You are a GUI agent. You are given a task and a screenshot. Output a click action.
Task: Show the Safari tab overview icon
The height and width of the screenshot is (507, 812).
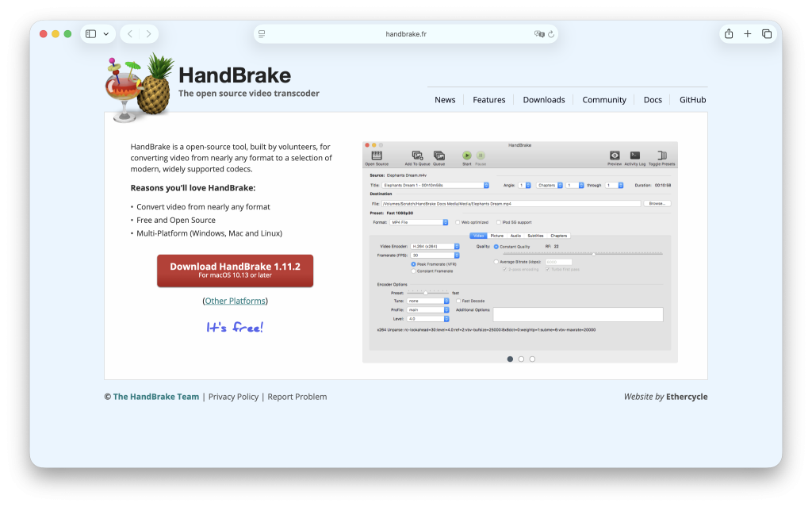point(767,33)
